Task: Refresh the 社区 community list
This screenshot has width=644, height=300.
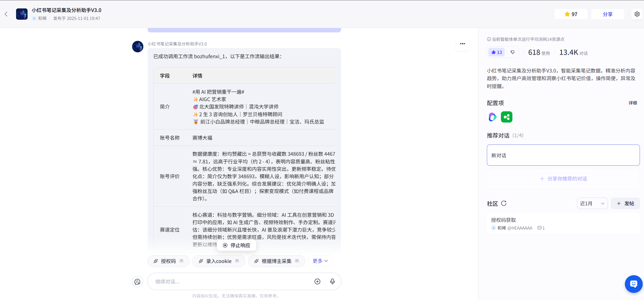Action: 504,203
